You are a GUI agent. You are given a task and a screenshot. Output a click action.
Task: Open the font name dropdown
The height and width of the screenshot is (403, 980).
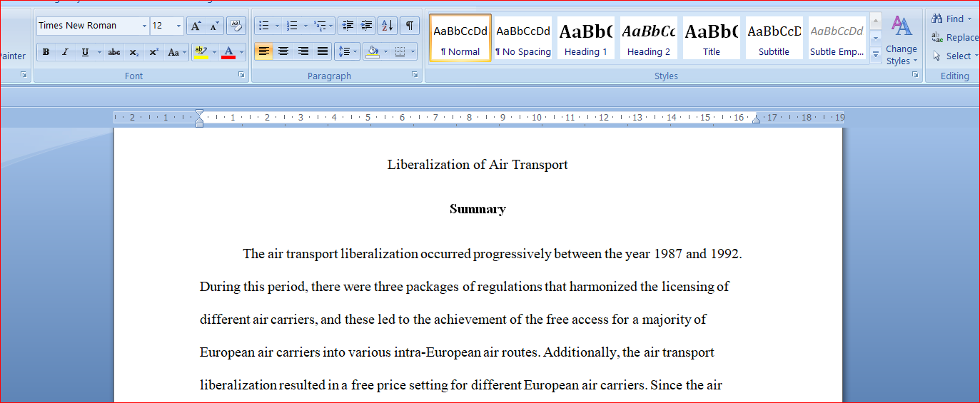tap(144, 26)
